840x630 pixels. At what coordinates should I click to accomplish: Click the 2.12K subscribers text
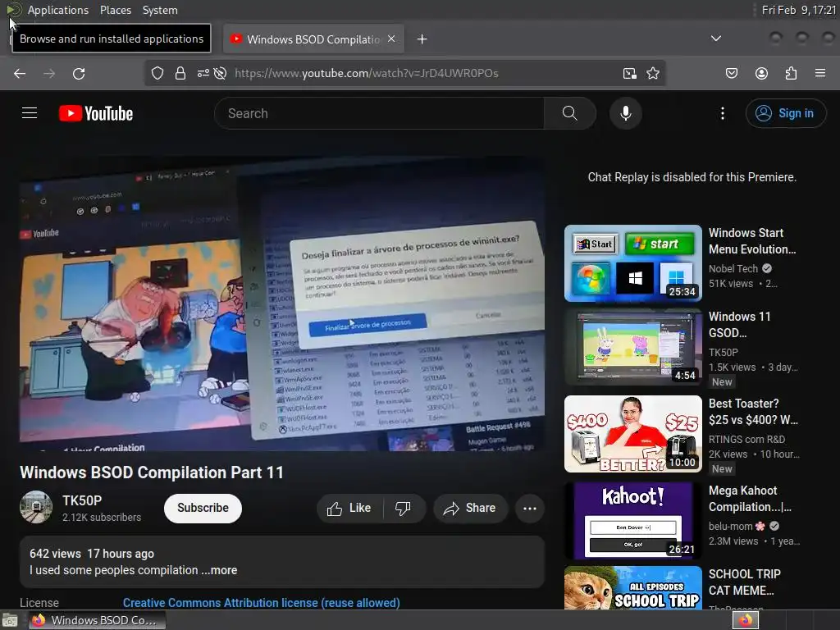[102, 518]
